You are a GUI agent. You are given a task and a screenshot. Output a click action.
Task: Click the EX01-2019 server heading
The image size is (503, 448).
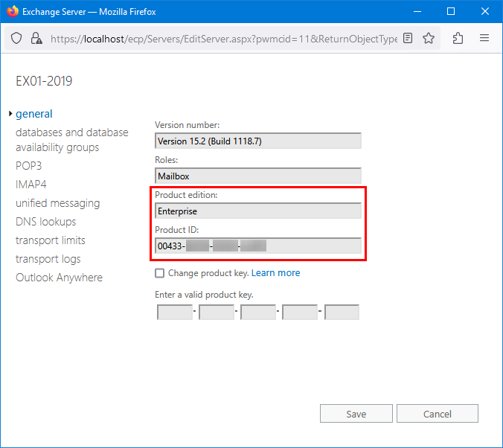pos(44,81)
